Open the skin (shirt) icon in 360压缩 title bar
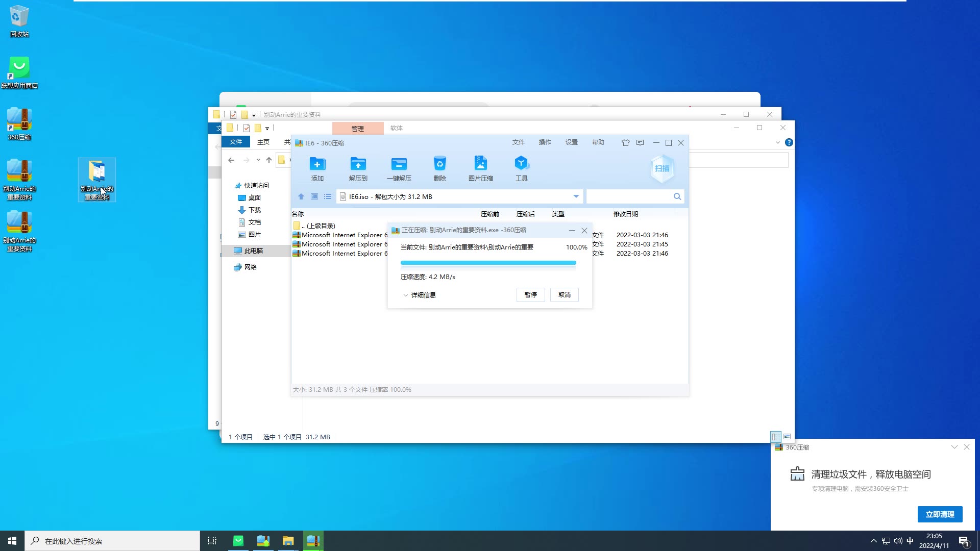The image size is (980, 551). [625, 143]
